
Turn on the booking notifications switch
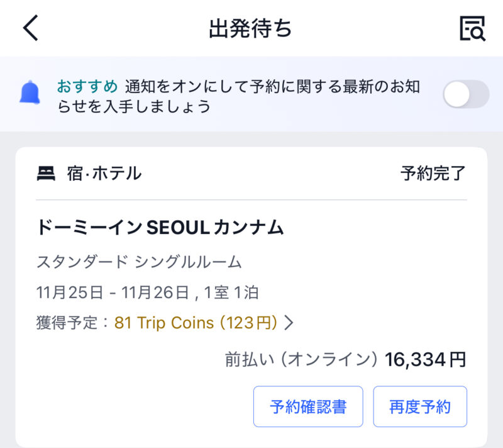[465, 94]
